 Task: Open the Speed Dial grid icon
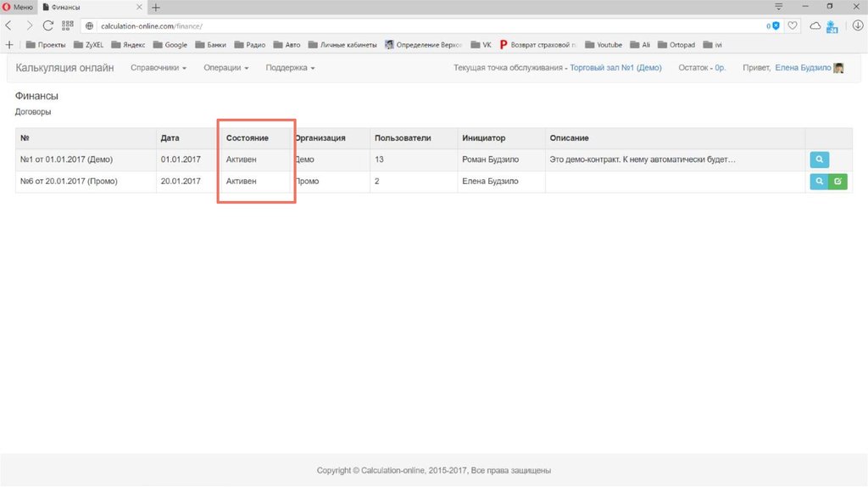pos(67,26)
